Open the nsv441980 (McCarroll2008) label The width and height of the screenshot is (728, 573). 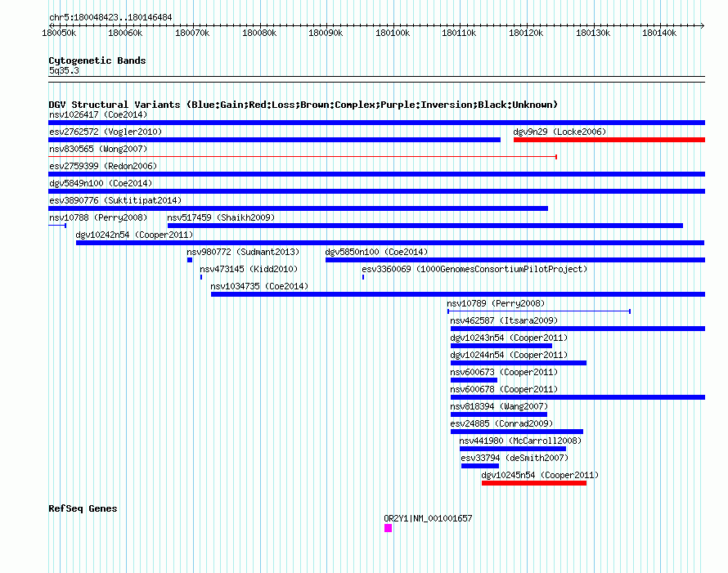point(520,441)
